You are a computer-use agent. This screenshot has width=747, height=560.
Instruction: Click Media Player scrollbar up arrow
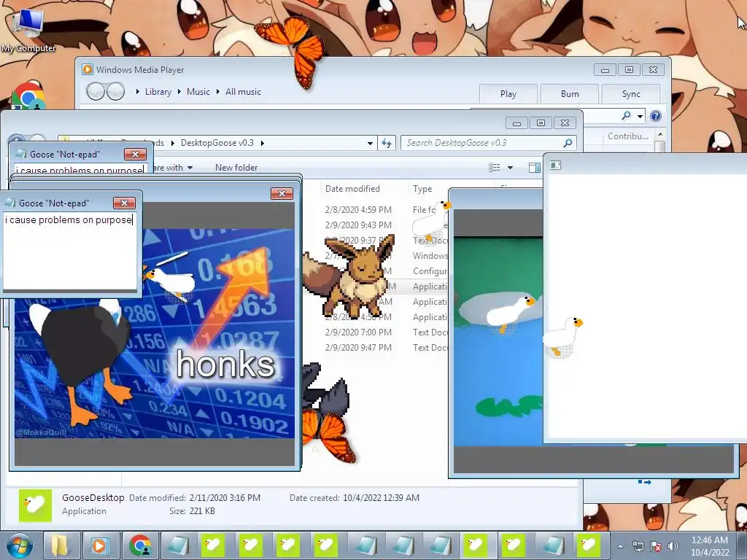(659, 135)
